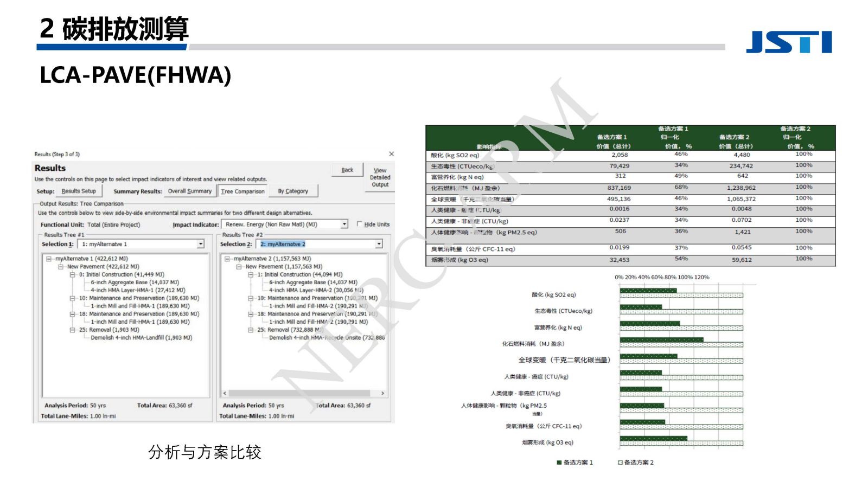Click the 酸化 (kg SO2 eq) table row label
This screenshot has height=488, width=868.
point(455,155)
